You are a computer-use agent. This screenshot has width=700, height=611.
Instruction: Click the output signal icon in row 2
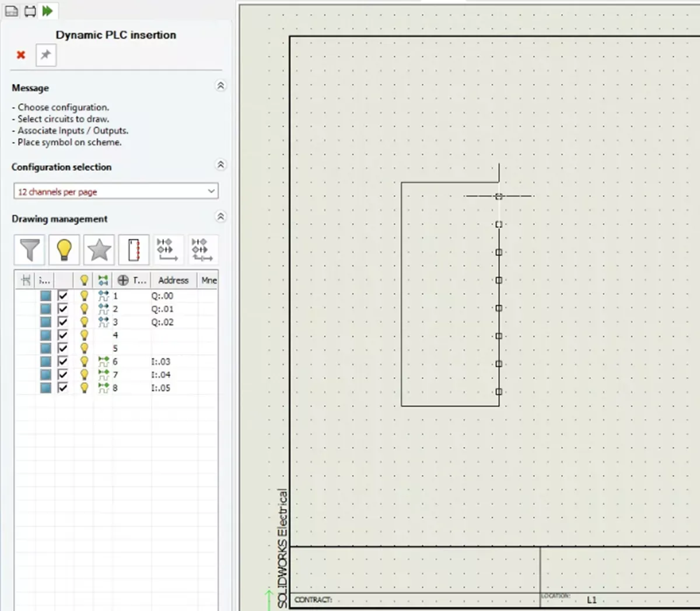(103, 309)
